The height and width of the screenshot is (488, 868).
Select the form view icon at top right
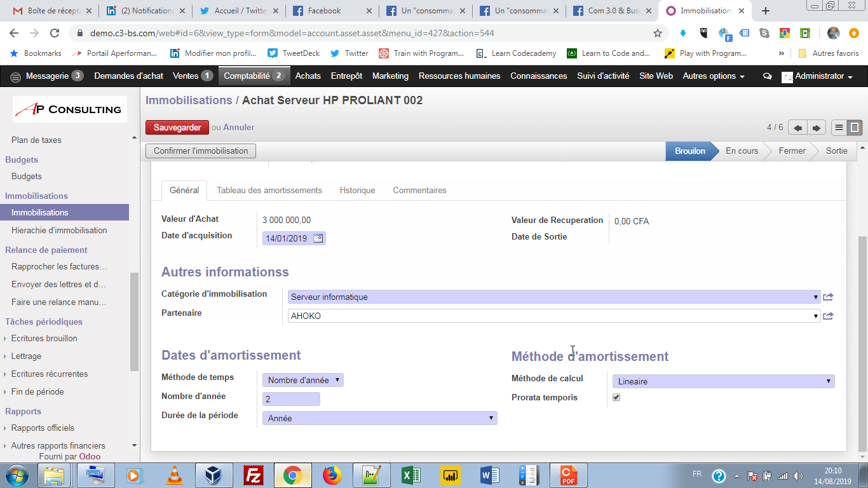coord(855,127)
